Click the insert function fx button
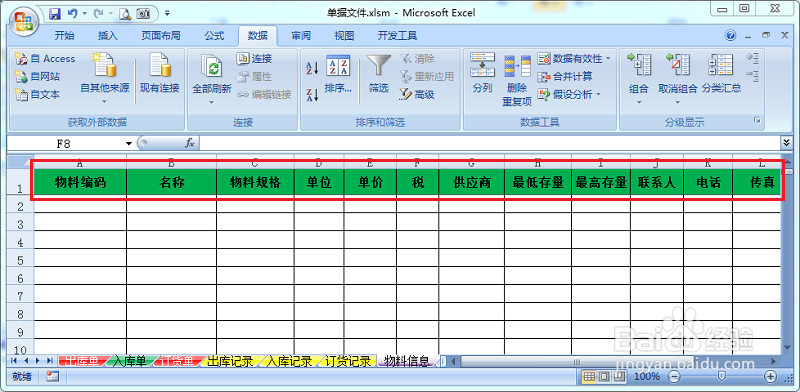The width and height of the screenshot is (800, 392). [190, 143]
